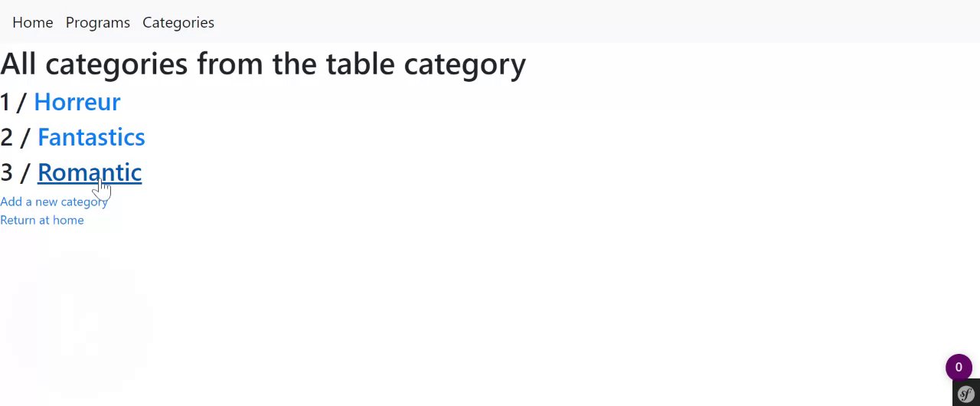The height and width of the screenshot is (406, 980).
Task: Click the purple 0 counter badge
Action: [x=959, y=368]
